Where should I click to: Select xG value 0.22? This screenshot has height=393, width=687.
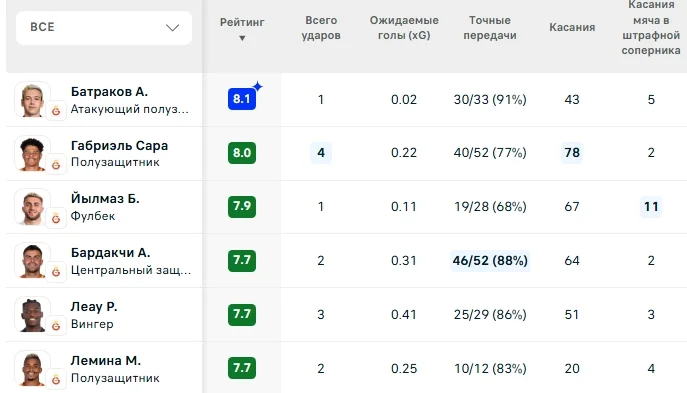pyautogui.click(x=404, y=153)
